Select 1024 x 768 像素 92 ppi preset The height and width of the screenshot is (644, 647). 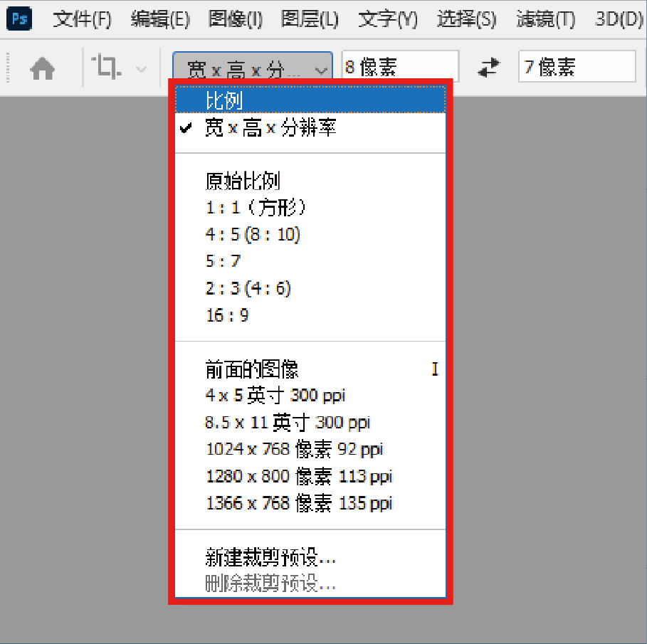pyautogui.click(x=294, y=450)
